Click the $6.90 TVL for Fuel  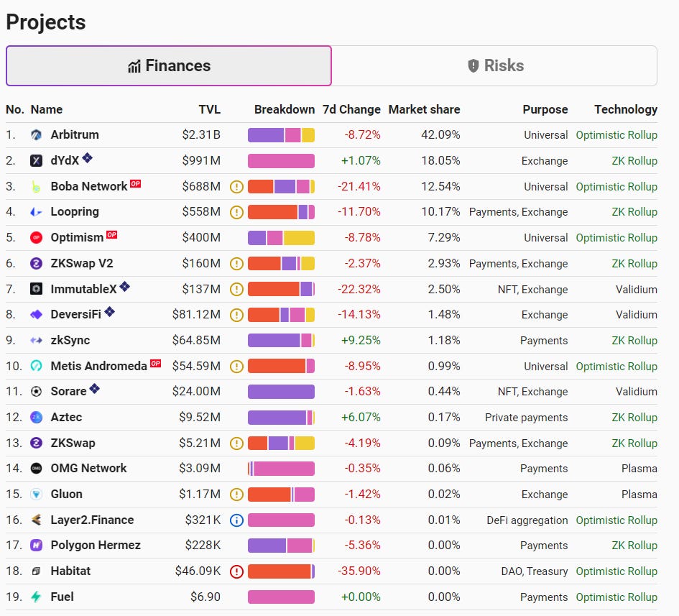[205, 597]
